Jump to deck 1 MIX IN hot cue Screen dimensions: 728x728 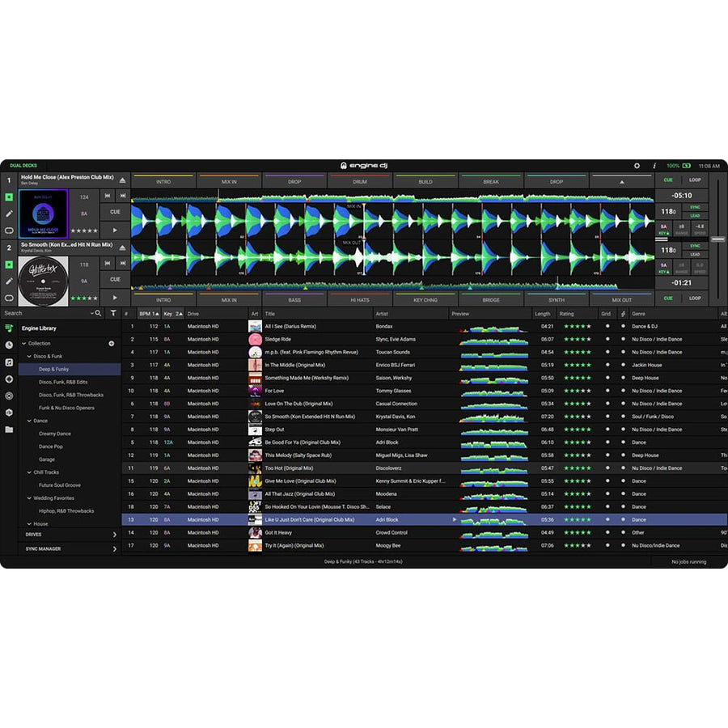[229, 181]
